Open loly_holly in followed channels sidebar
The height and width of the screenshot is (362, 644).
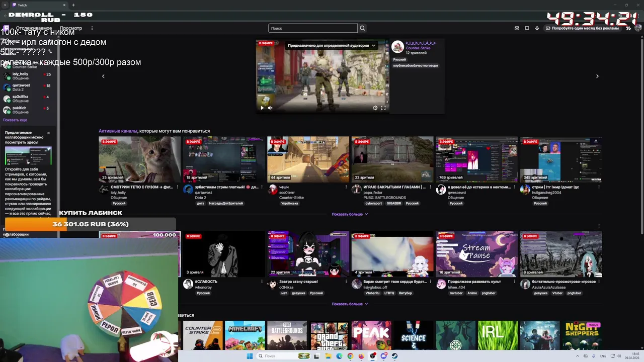28,76
